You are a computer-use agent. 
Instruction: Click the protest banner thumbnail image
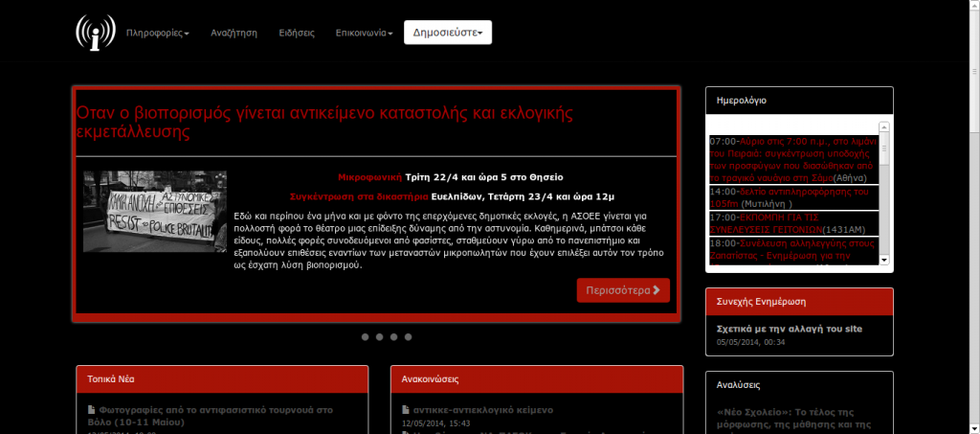[x=155, y=212]
